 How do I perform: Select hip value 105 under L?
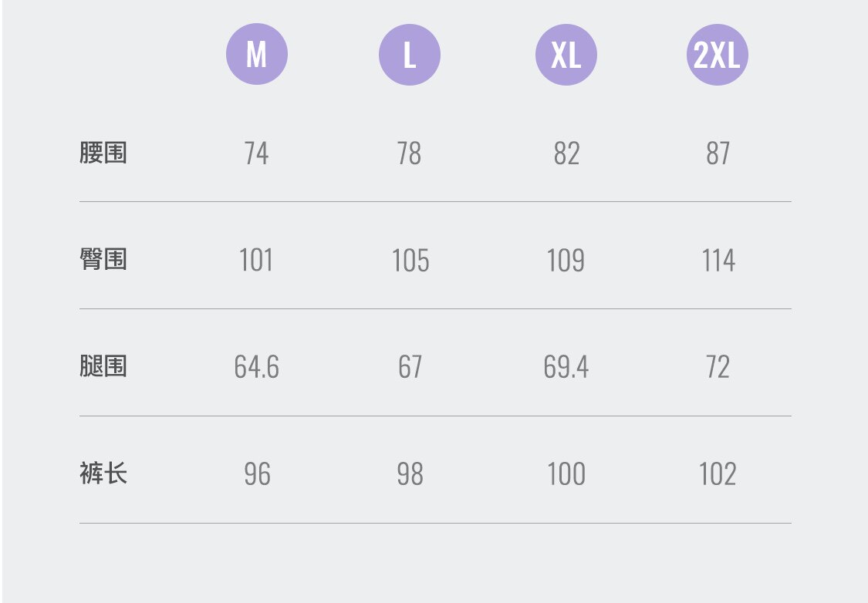pyautogui.click(x=410, y=260)
